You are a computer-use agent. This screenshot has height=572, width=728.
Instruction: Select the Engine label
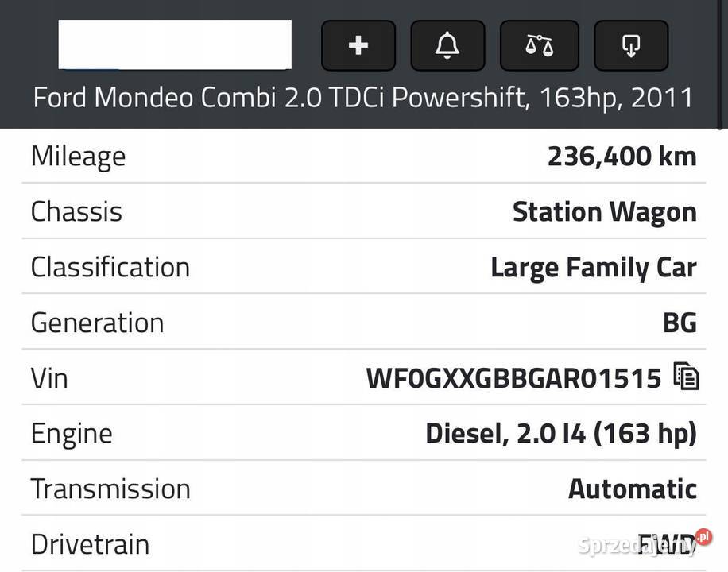72,434
